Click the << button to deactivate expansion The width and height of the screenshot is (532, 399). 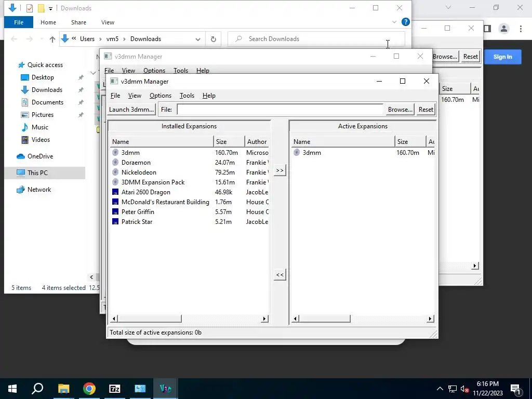(280, 275)
